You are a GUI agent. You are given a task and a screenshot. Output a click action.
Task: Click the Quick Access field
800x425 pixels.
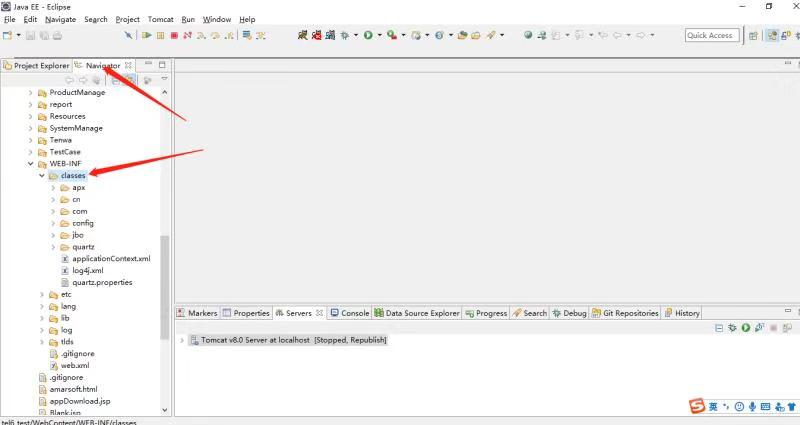click(x=712, y=35)
